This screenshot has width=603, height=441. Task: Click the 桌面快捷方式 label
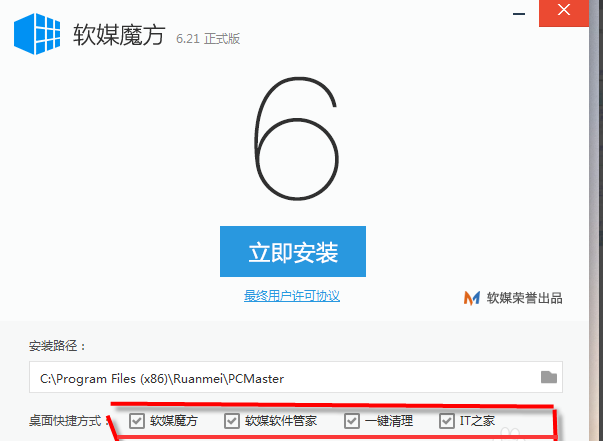(x=67, y=422)
